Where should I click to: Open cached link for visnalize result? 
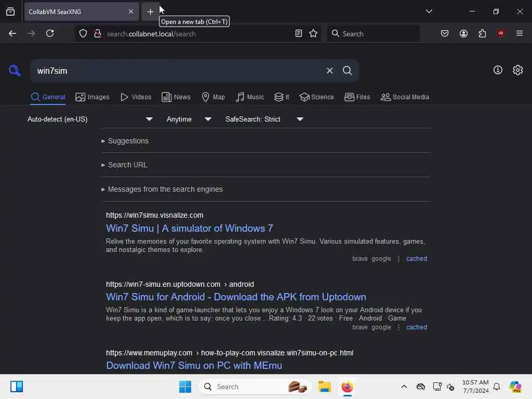(416, 259)
